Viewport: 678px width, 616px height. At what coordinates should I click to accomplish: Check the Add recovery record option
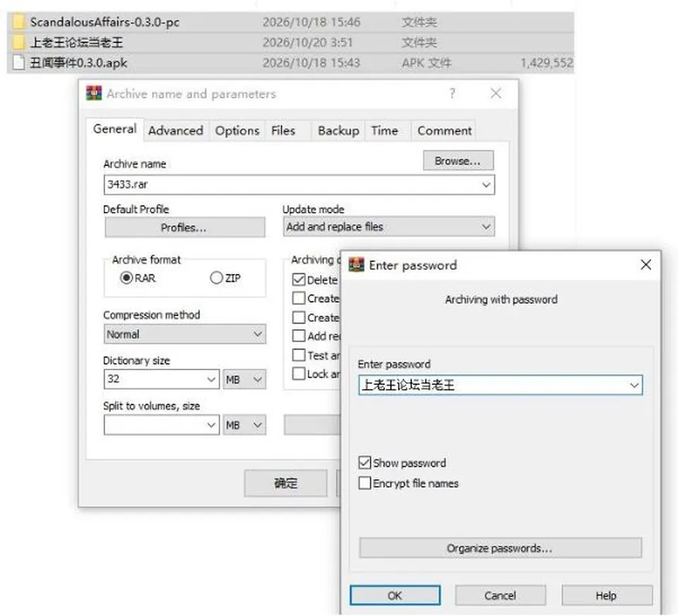click(x=299, y=336)
